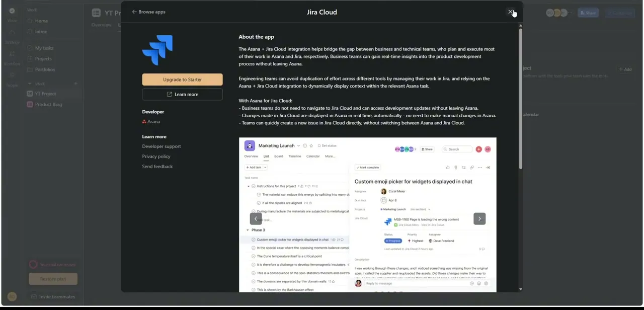Viewport: 644px width, 310px height.
Task: Open Projects in Asana sidebar
Action: click(43, 59)
